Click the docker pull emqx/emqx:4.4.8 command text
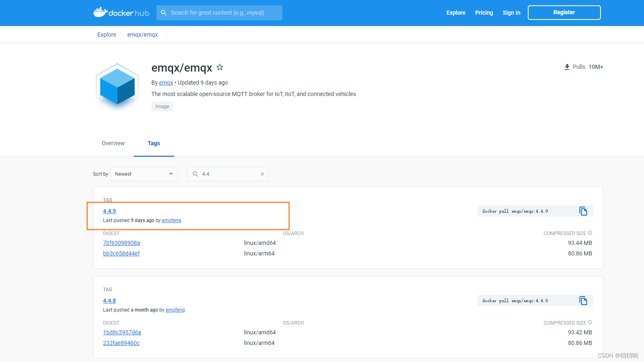 pos(515,301)
